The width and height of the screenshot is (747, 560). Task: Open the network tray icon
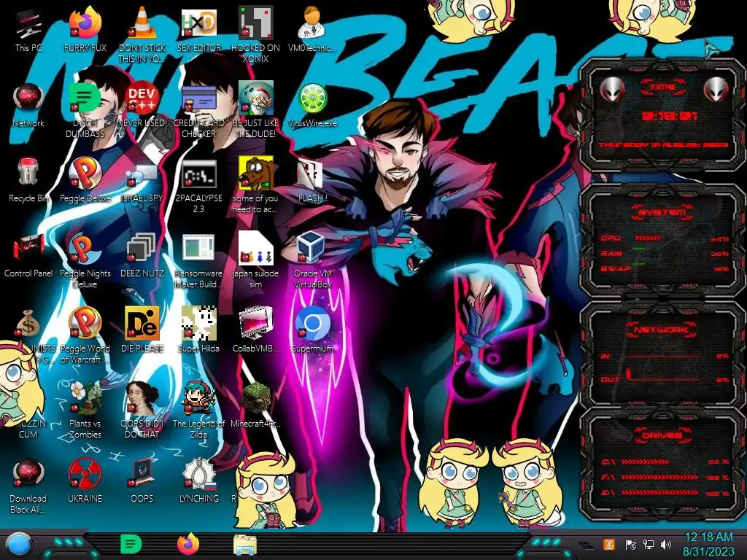click(x=649, y=544)
